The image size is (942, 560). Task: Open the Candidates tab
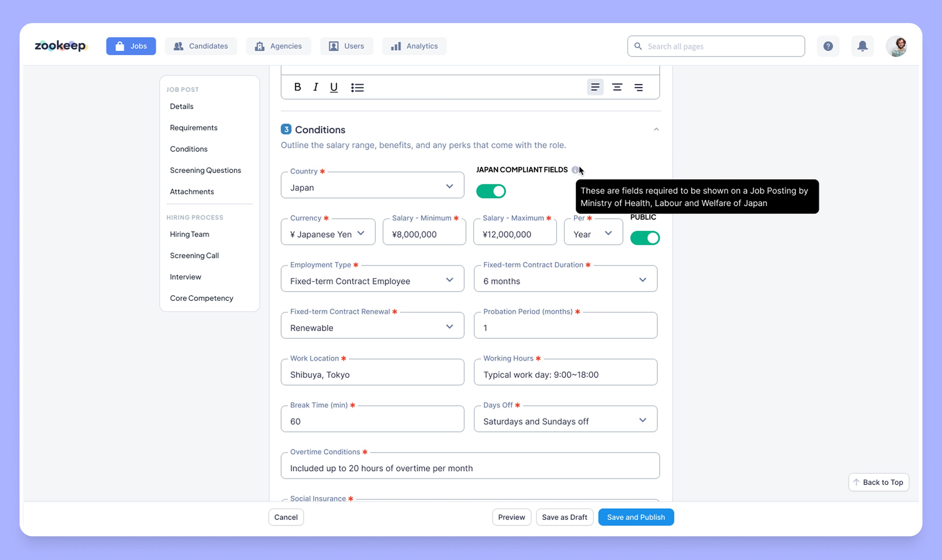point(201,46)
